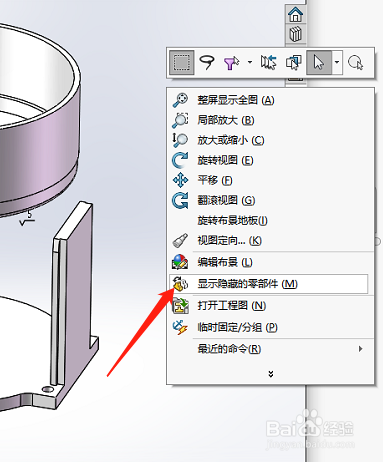Expand the selection filter dropdown arrow
383x462 pixels.
250,62
